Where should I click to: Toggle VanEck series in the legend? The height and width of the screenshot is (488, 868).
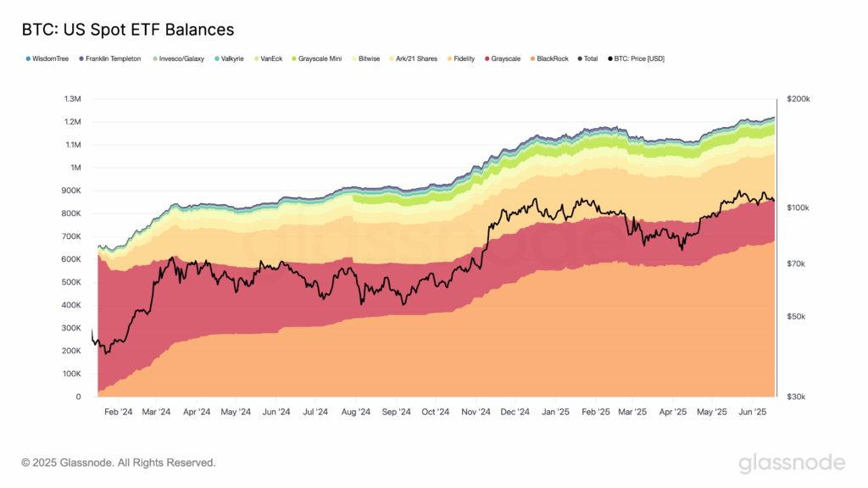(268, 58)
